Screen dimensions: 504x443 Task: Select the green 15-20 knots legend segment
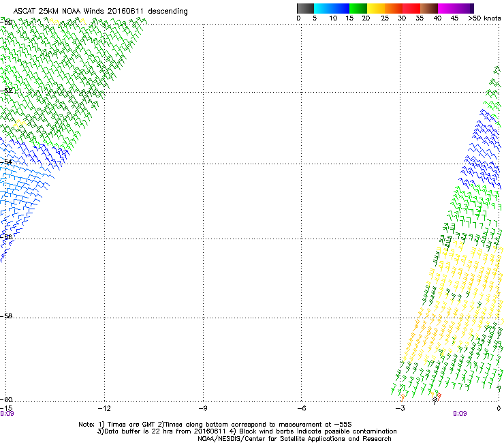pyautogui.click(x=358, y=8)
